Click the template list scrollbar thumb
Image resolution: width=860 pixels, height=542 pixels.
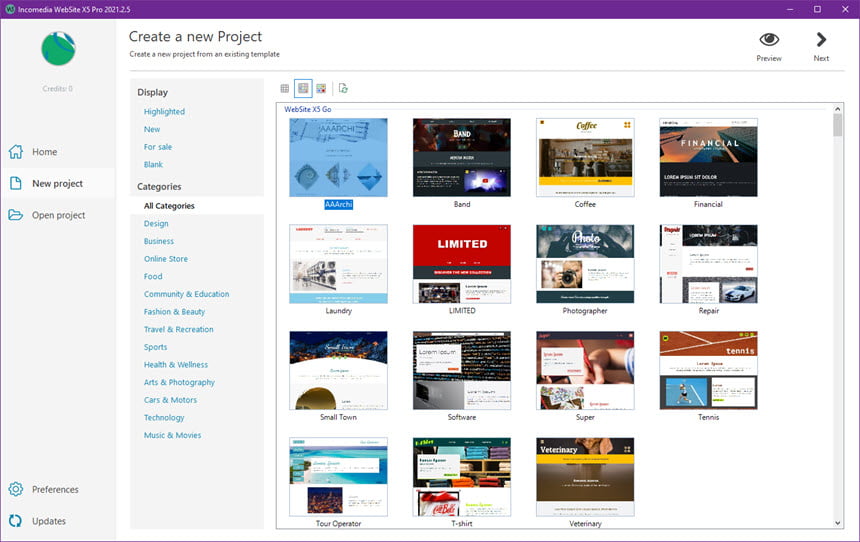pyautogui.click(x=838, y=125)
